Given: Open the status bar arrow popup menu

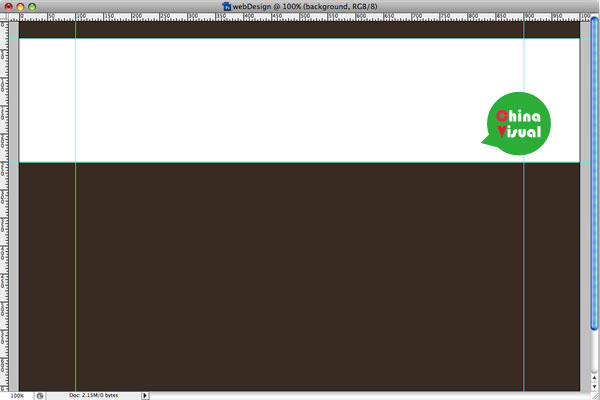Looking at the screenshot, I should (146, 395).
